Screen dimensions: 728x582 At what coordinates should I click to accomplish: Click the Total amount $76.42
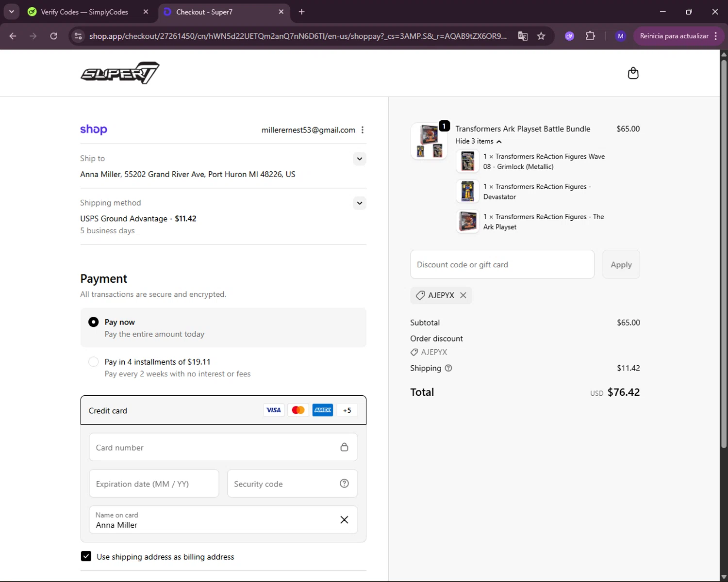click(x=624, y=392)
